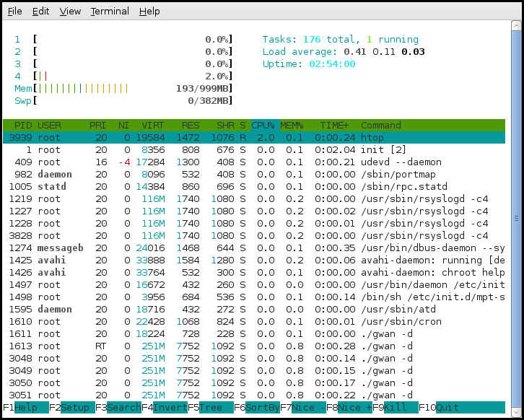Select the udevd --daemon process row
The width and height of the screenshot is (524, 420).
pyautogui.click(x=254, y=162)
